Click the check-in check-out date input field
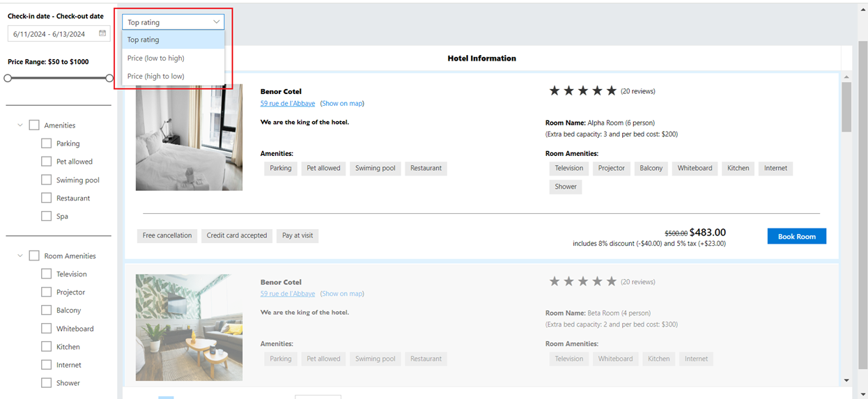The image size is (868, 399). (52, 33)
